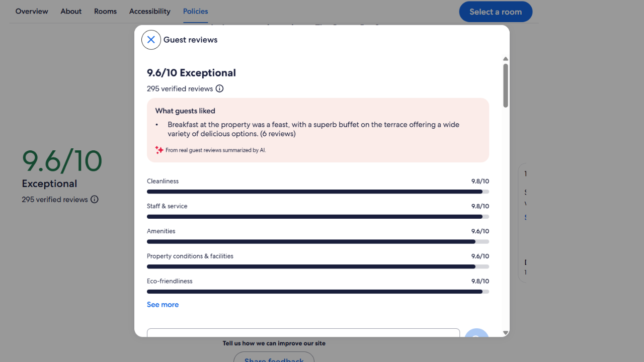Go to the Rooms tab
The height and width of the screenshot is (362, 644).
[105, 11]
